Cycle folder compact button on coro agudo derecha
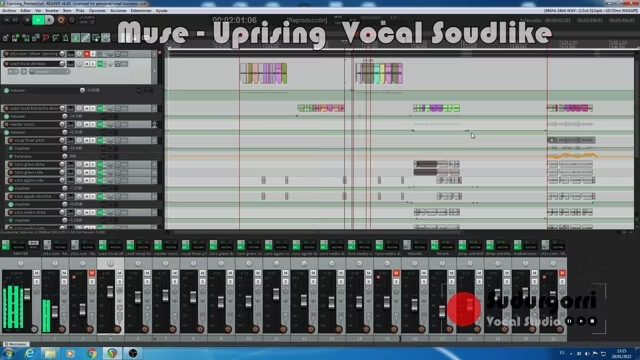Screen dimensions: 640x360 (x=154, y=196)
